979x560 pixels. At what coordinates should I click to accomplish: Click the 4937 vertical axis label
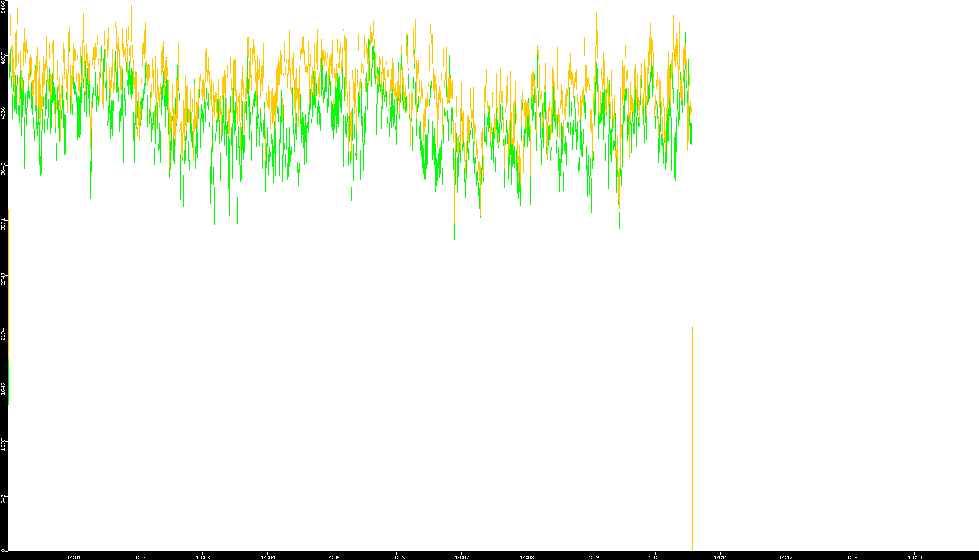click(4, 58)
